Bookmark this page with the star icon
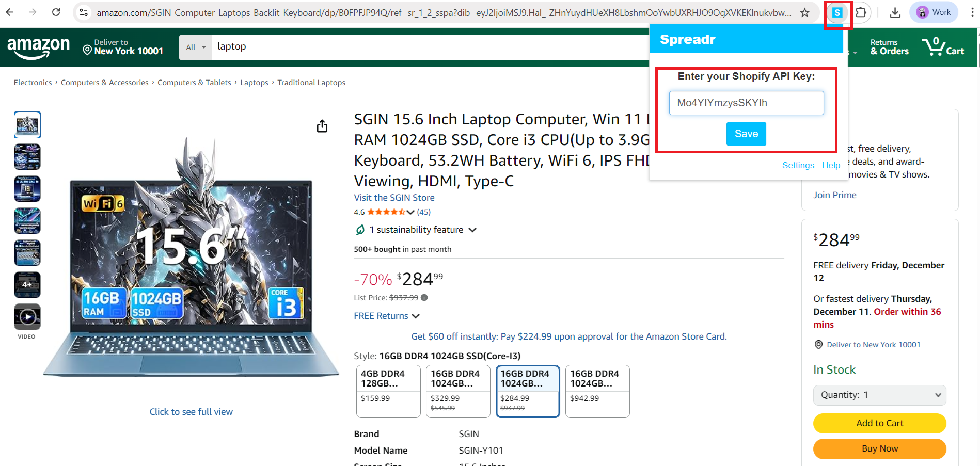 tap(804, 12)
